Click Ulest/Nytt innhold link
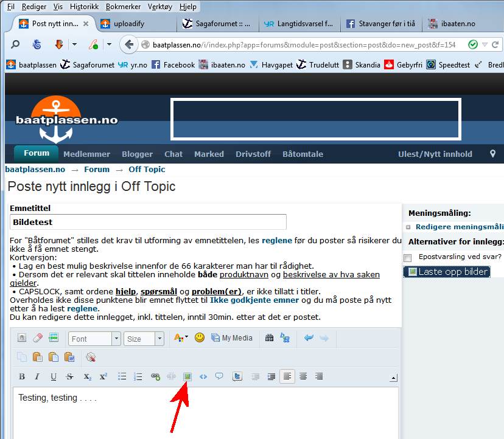The image size is (504, 439). [435, 154]
